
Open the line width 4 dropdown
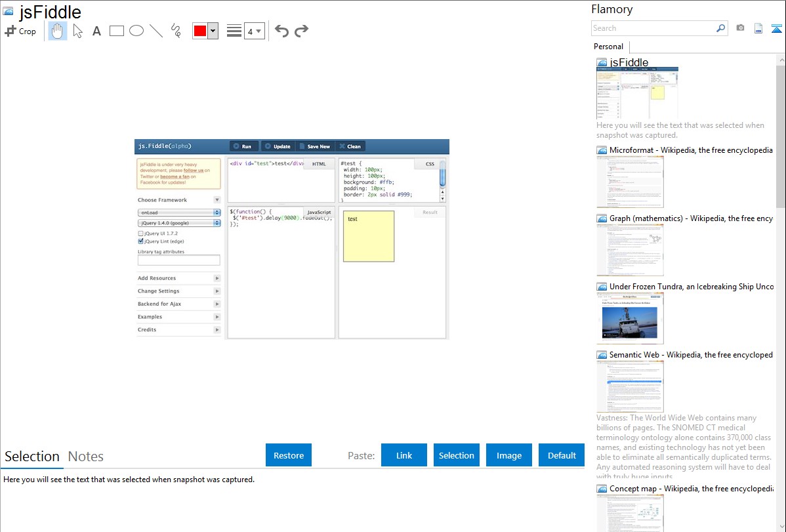click(x=255, y=31)
